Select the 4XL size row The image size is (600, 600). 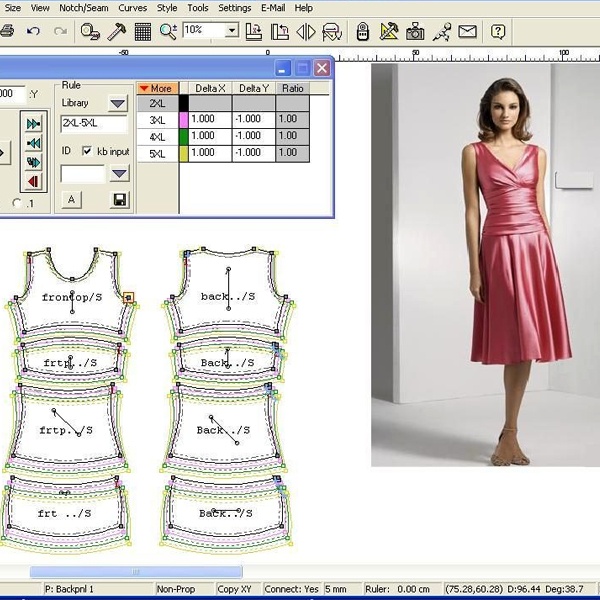pos(158,137)
